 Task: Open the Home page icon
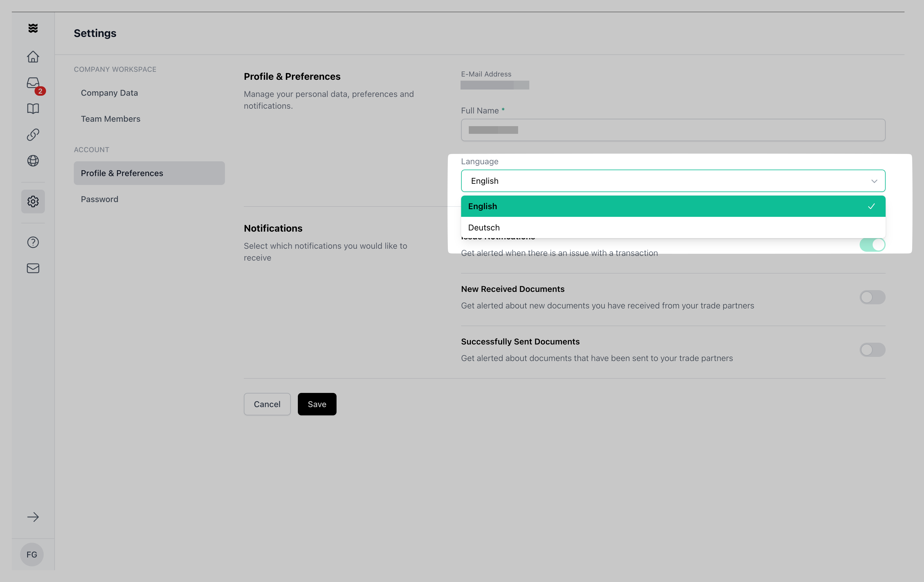click(x=33, y=57)
